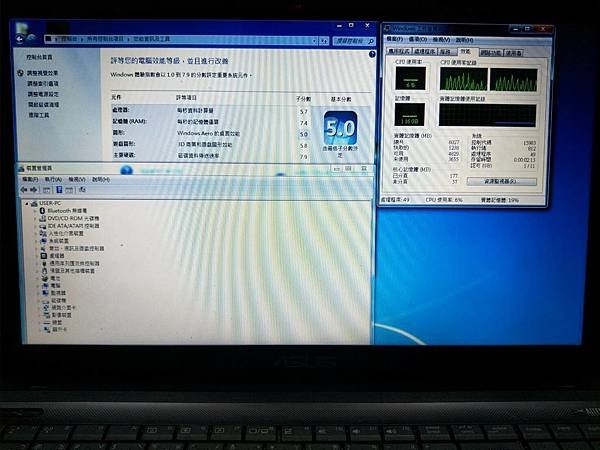Expand the 音效、視訊及遊戲控制器 node
This screenshot has height=450, width=600.
pos(36,249)
